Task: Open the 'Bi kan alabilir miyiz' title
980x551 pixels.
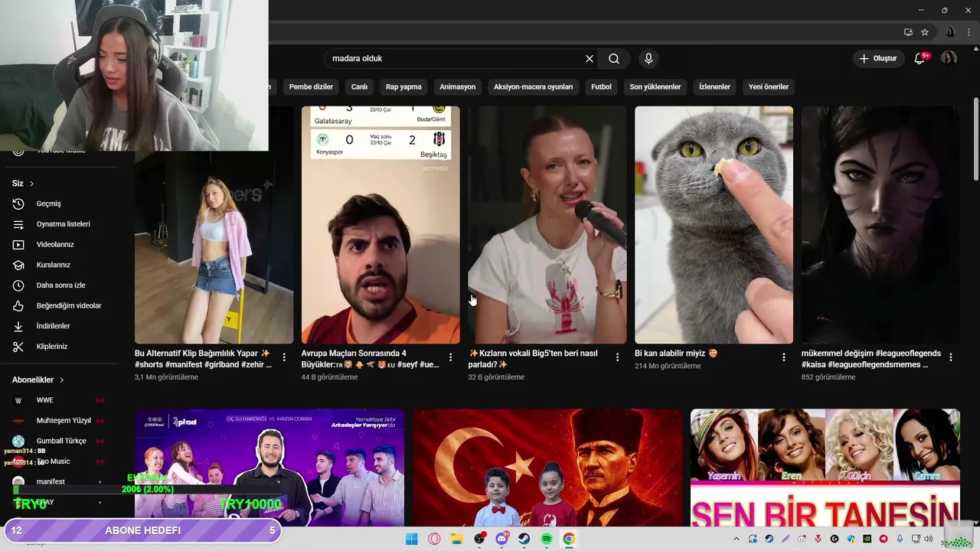Action: [x=676, y=354]
